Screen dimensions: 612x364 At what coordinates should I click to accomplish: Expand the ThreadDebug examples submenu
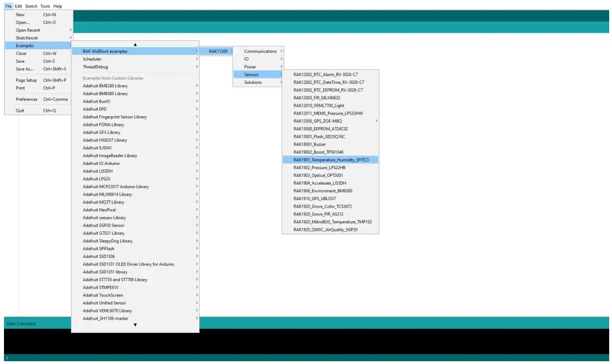(x=135, y=67)
